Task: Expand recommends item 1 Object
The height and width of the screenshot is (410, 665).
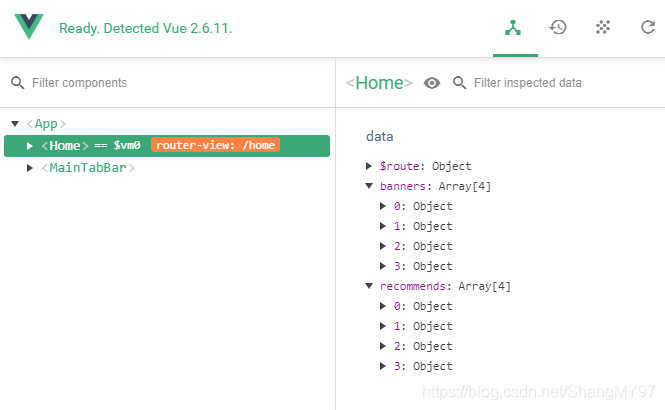Action: 383,326
